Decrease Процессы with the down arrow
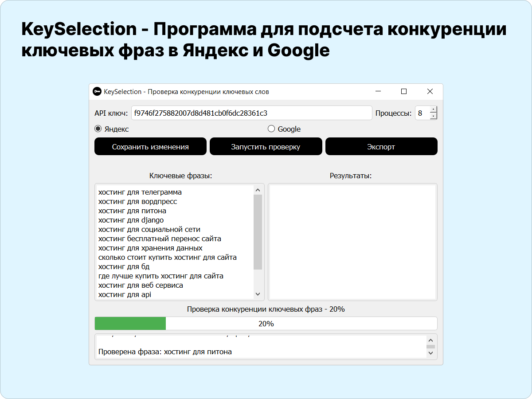 coord(434,116)
